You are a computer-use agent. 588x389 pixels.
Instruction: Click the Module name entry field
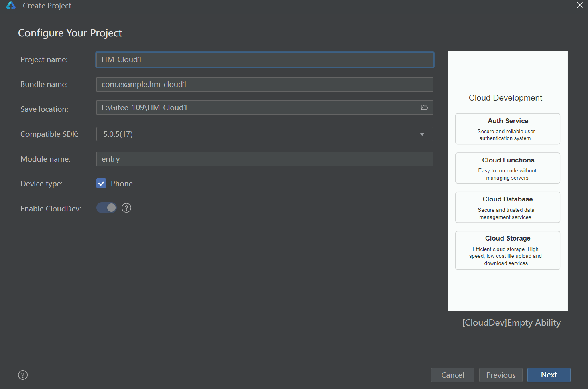265,159
